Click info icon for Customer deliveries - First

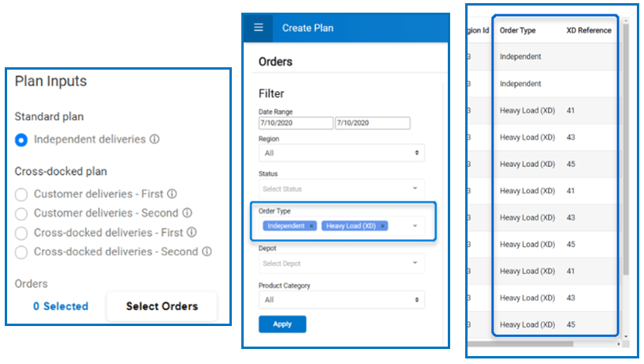[x=172, y=194]
